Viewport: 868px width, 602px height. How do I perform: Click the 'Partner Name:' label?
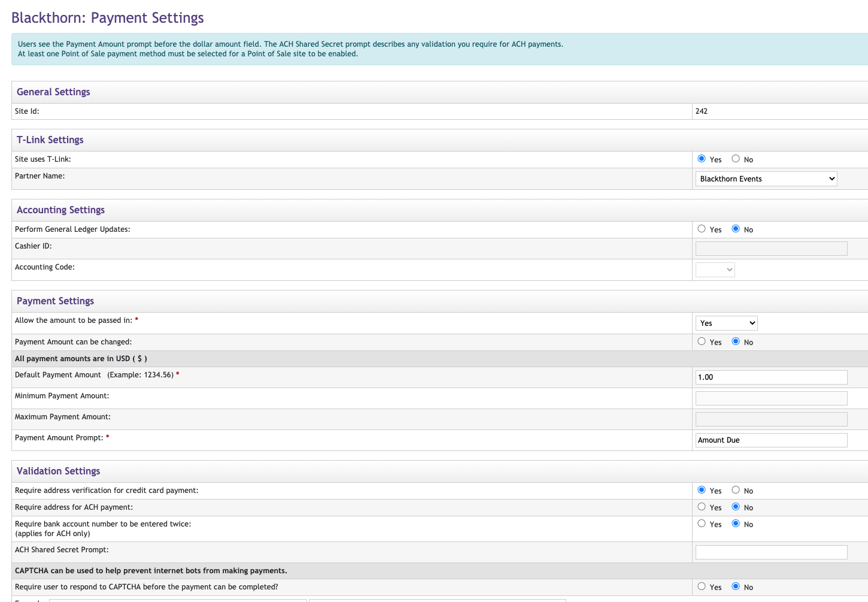pos(40,176)
